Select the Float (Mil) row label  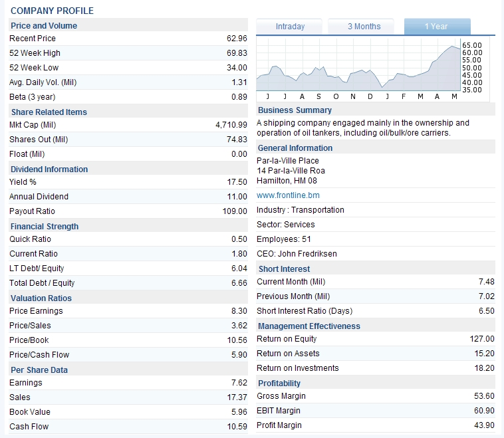tap(27, 154)
